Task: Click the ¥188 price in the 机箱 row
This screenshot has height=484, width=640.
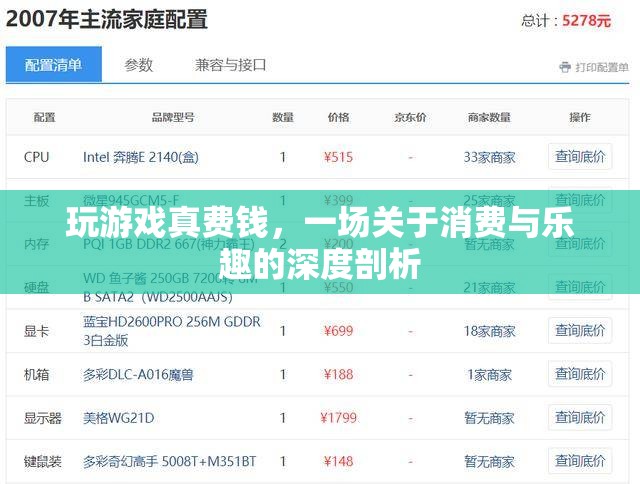Action: tap(338, 375)
